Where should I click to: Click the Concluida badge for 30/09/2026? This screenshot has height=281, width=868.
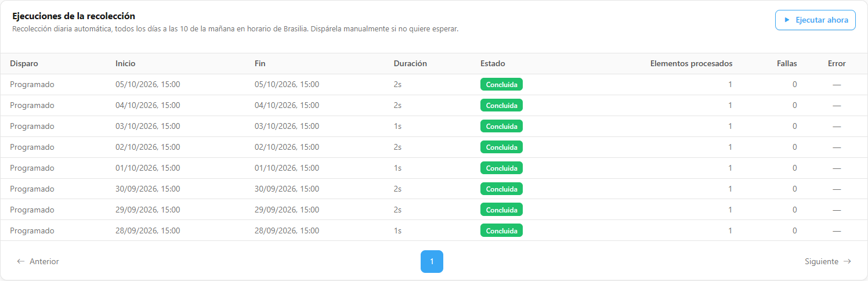501,189
